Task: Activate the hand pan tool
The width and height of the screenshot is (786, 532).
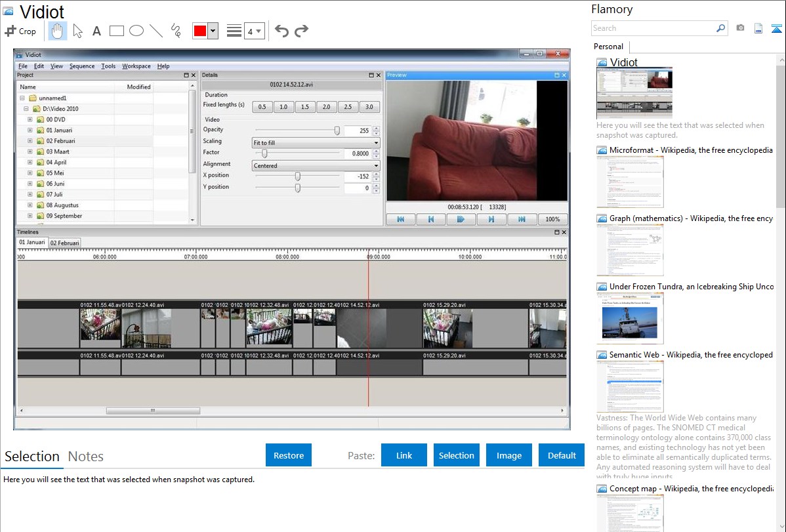Action: [57, 31]
